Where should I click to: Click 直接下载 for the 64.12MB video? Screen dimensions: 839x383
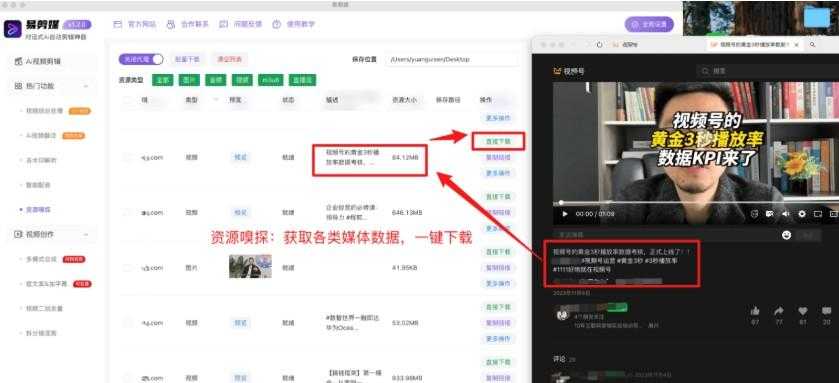click(498, 142)
